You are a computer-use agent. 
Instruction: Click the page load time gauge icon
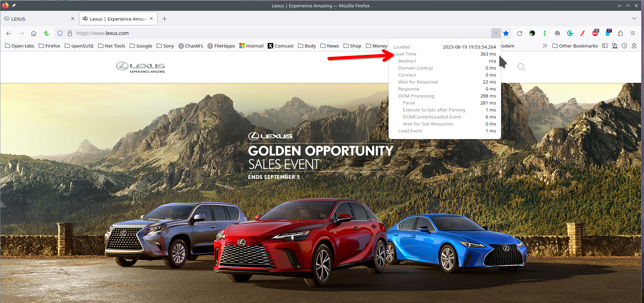pyautogui.click(x=496, y=33)
